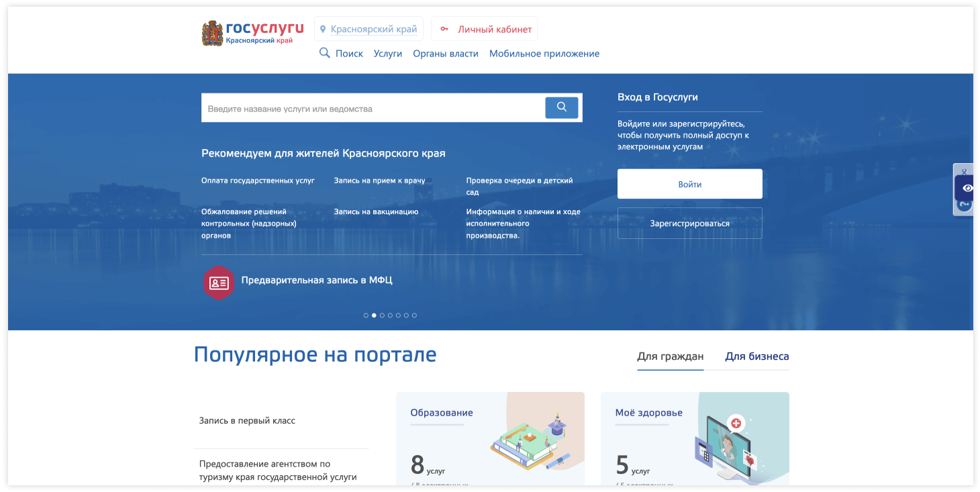
Task: Open the Красноярский край region selector
Action: tap(369, 29)
